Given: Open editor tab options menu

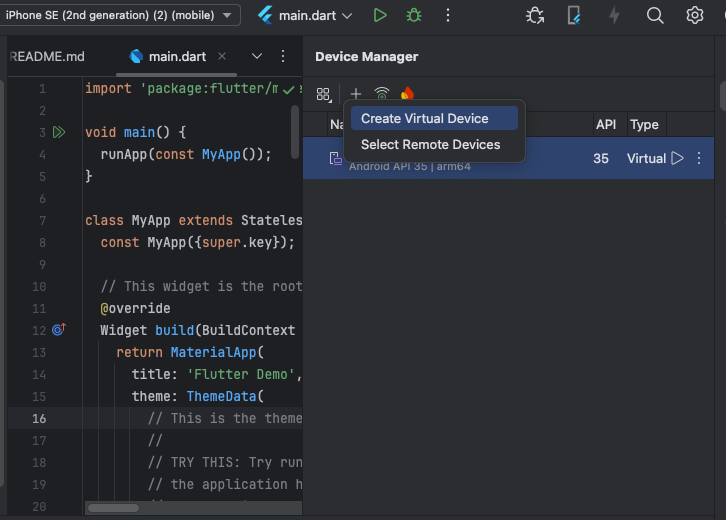Looking at the screenshot, I should click(283, 56).
